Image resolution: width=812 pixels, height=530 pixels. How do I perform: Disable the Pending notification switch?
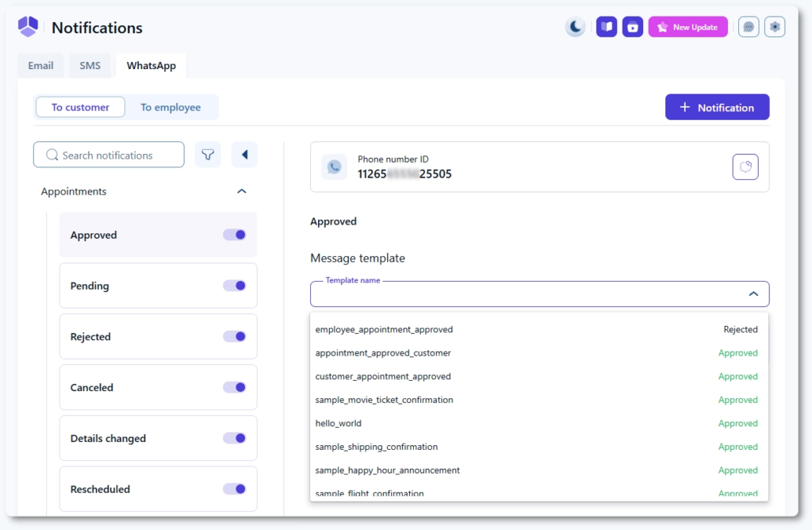pos(235,286)
